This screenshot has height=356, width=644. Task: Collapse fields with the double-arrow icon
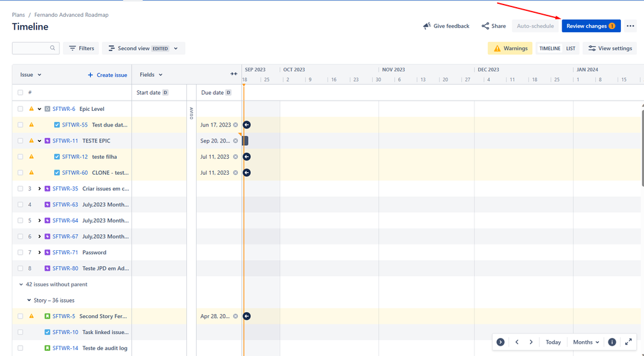(234, 74)
